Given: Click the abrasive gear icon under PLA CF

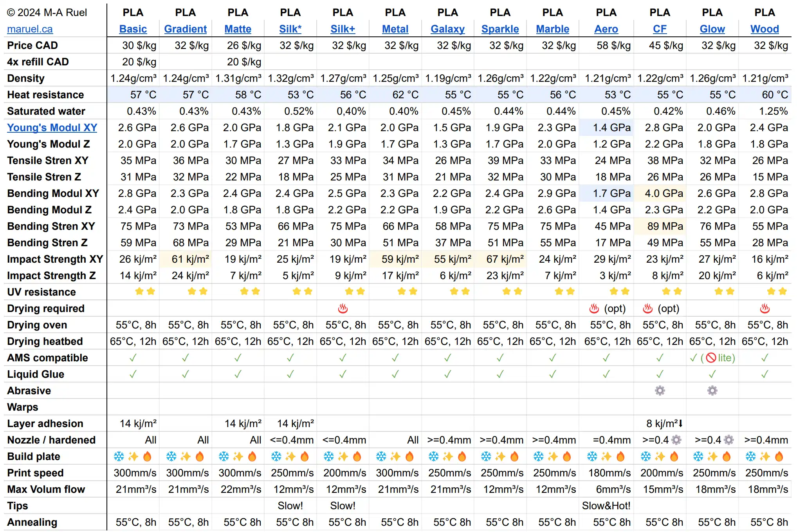Looking at the screenshot, I should pyautogui.click(x=660, y=391).
